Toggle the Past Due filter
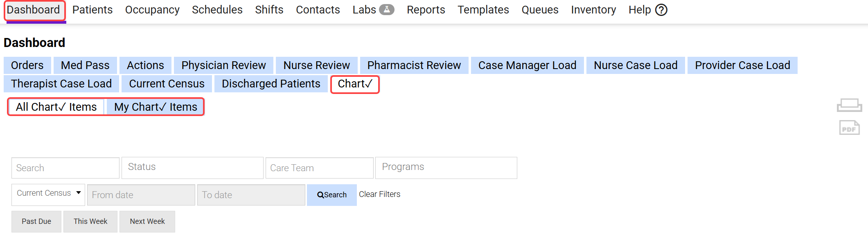 pyautogui.click(x=36, y=221)
